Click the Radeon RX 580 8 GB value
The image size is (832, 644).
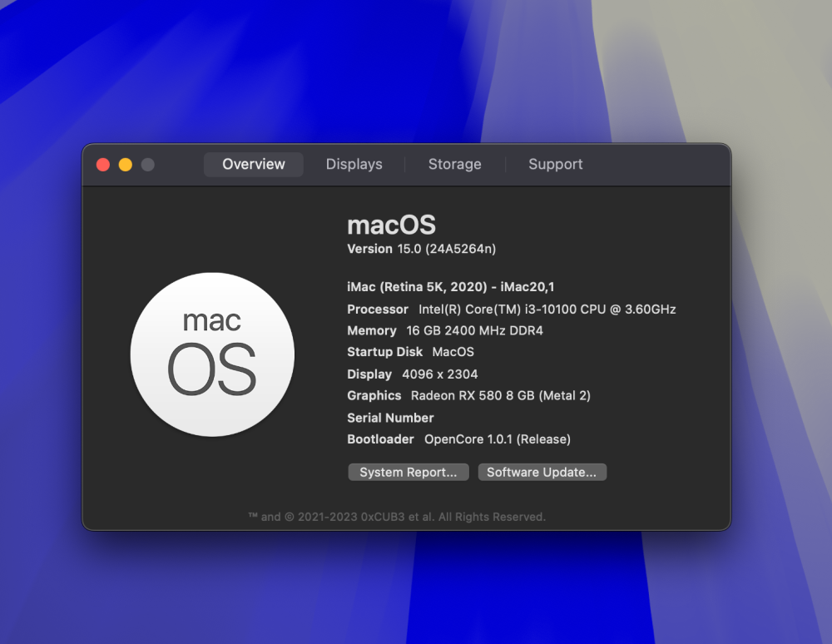pos(500,396)
